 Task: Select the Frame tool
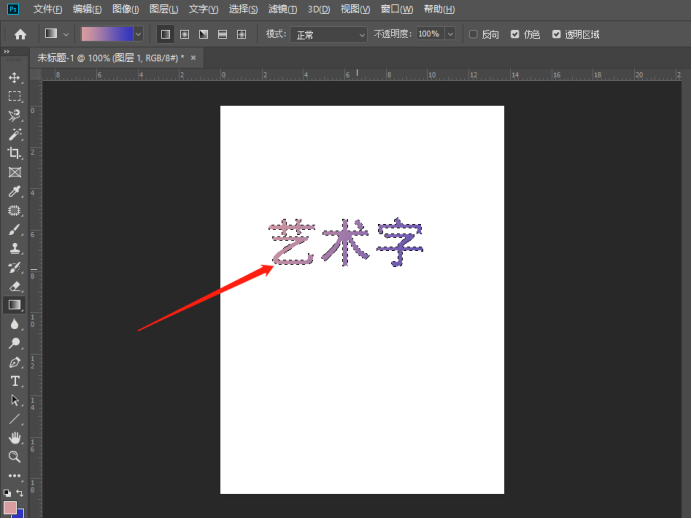14,172
